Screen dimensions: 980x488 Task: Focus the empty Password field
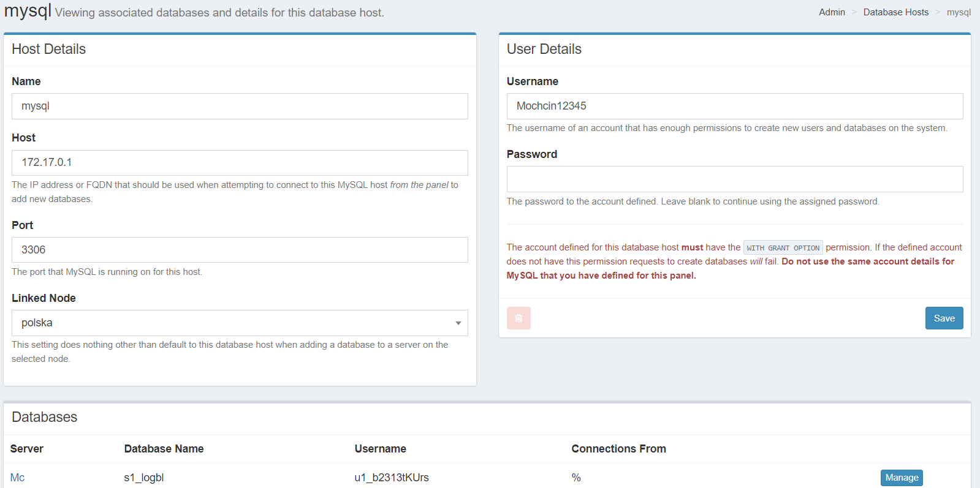coord(734,179)
